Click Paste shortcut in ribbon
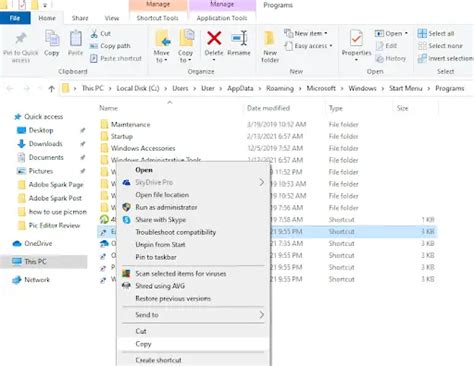474x366 pixels. 116,59
